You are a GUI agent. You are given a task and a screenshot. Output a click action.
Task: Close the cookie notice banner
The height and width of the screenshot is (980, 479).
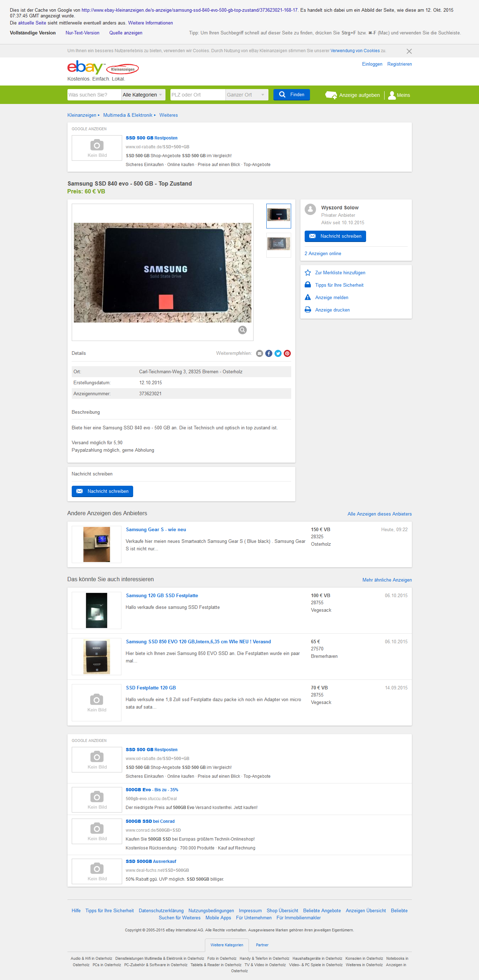[x=409, y=51]
